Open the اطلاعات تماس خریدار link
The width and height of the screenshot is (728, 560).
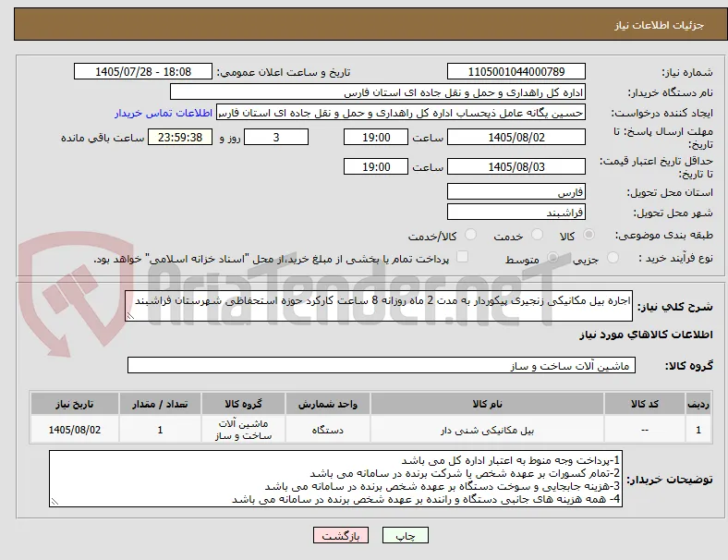click(164, 113)
